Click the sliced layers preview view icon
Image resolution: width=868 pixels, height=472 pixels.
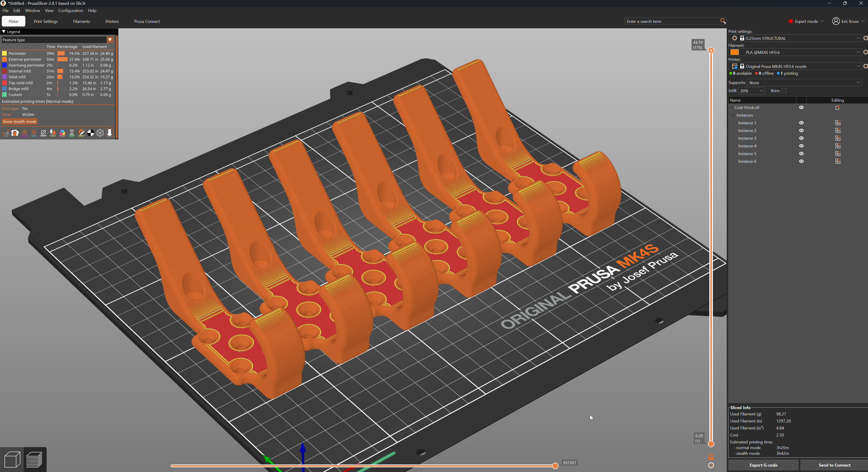click(x=34, y=460)
